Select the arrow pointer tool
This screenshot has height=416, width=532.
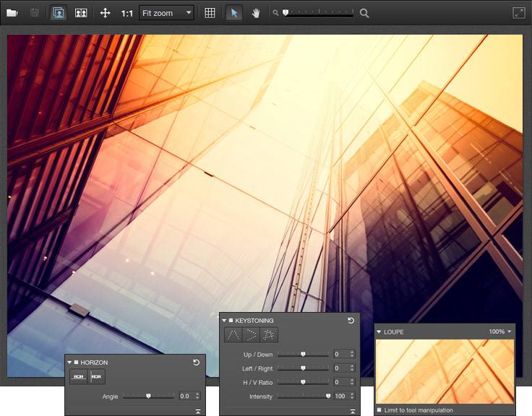[233, 13]
